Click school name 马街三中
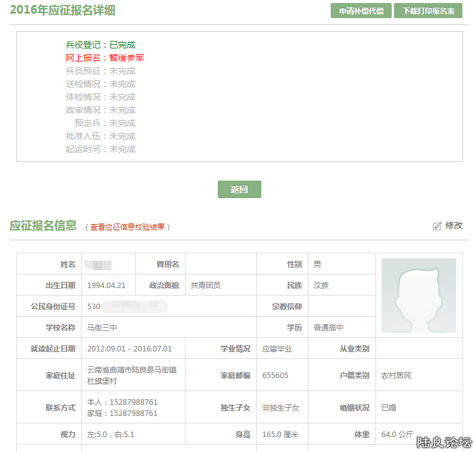The width and height of the screenshot is (476, 452). point(102,327)
